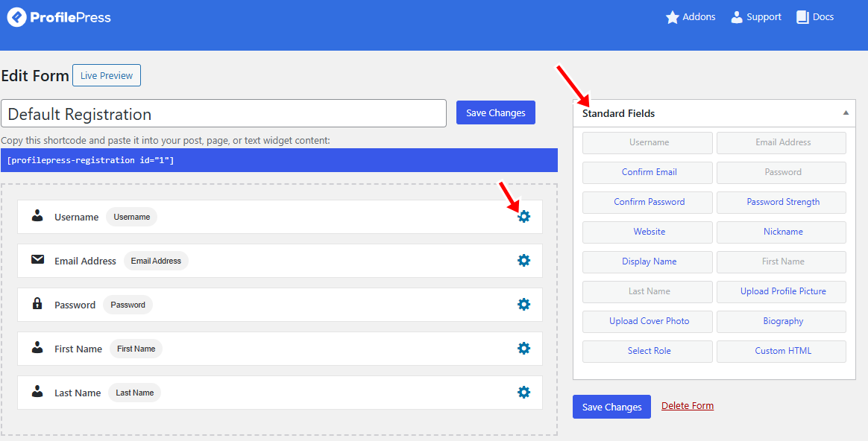Add the Select Role field
Viewport: 868px width, 441px height.
click(648, 352)
